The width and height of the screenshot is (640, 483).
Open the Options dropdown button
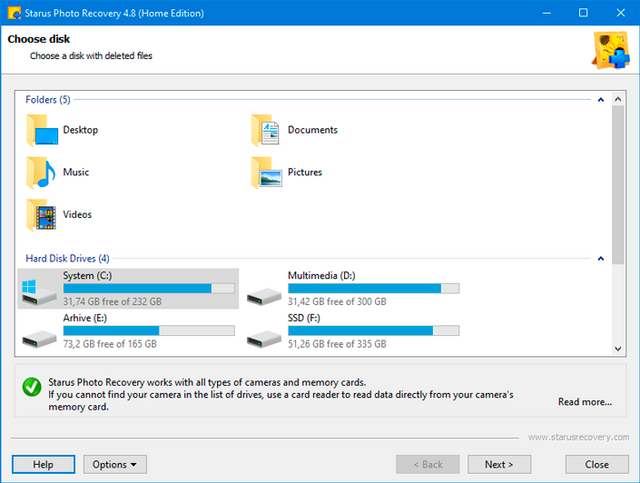click(115, 465)
